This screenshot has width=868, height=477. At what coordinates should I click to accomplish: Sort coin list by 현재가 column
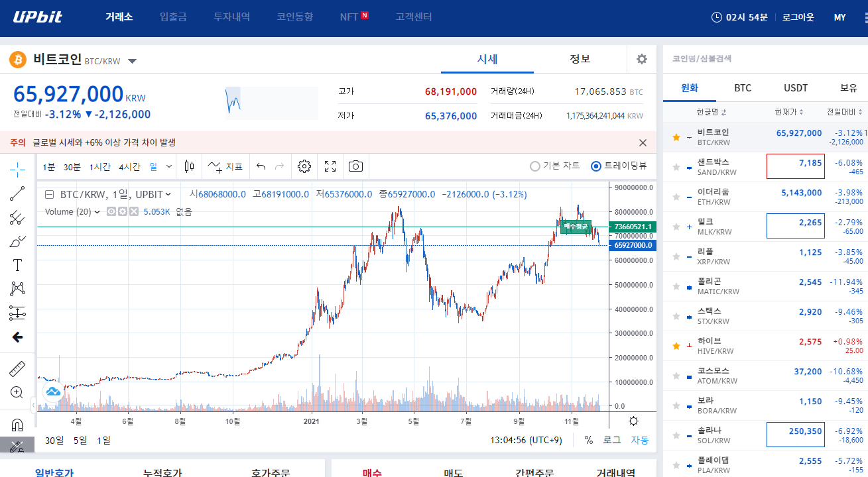coord(789,112)
